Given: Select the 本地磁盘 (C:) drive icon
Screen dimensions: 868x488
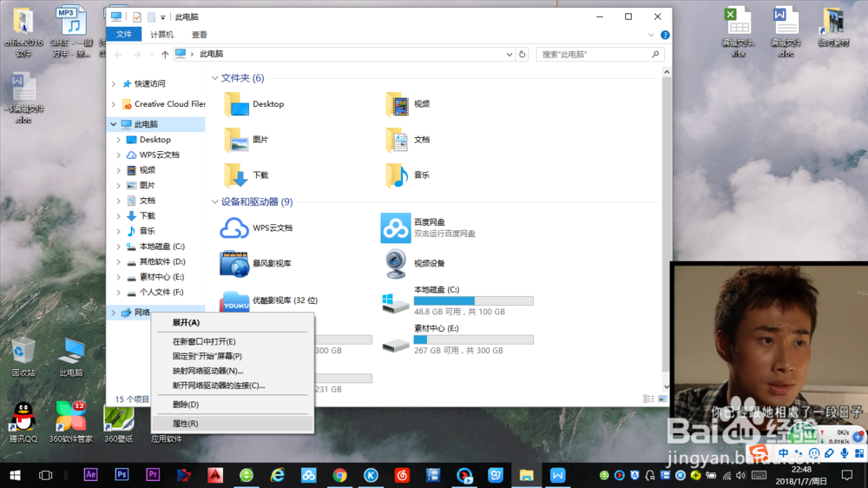Looking at the screenshot, I should 395,303.
